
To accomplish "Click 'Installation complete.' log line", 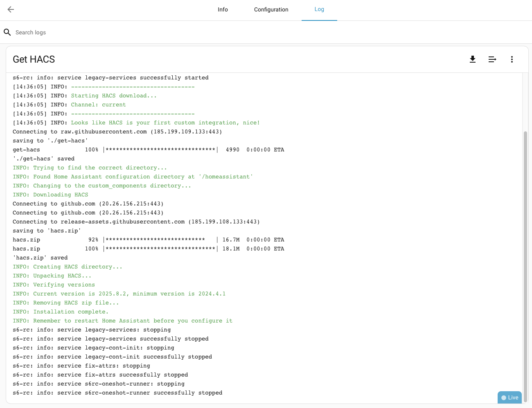I will tap(61, 312).
